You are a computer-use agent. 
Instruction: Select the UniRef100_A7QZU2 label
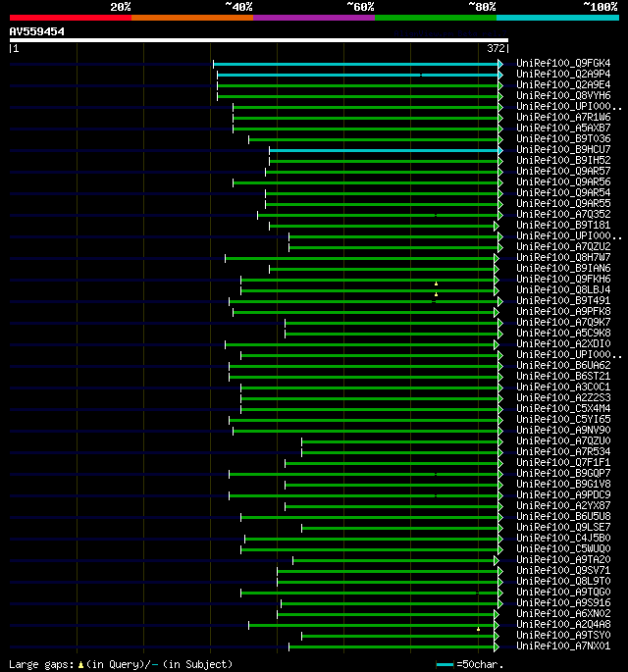[563, 247]
